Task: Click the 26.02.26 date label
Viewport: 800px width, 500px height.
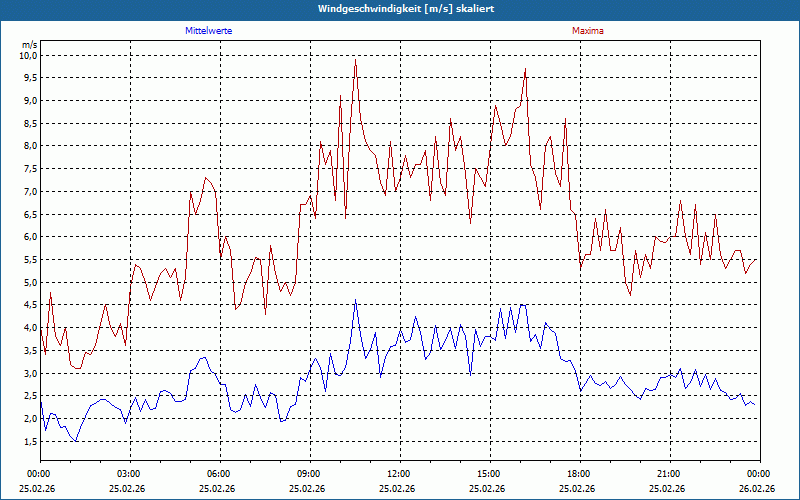Action: click(x=758, y=488)
